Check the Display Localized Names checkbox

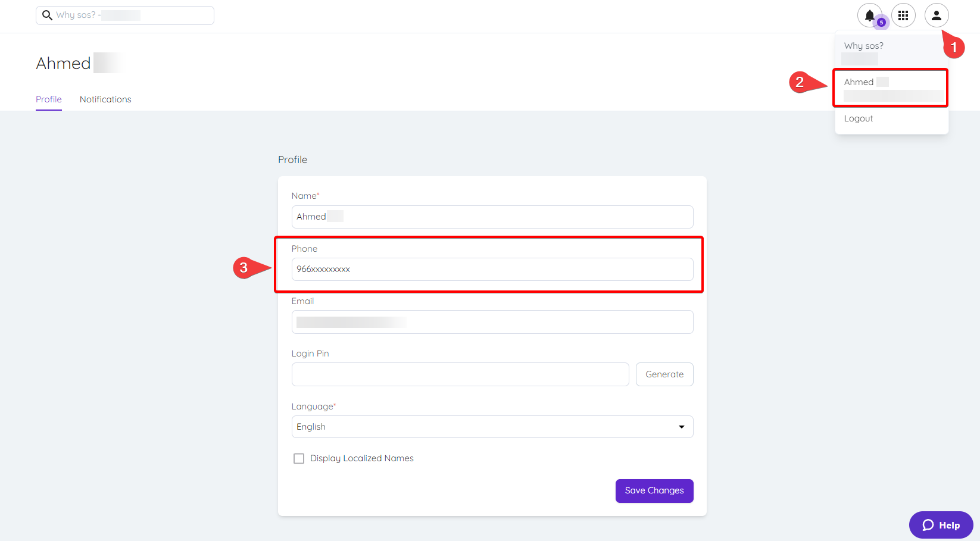(299, 458)
